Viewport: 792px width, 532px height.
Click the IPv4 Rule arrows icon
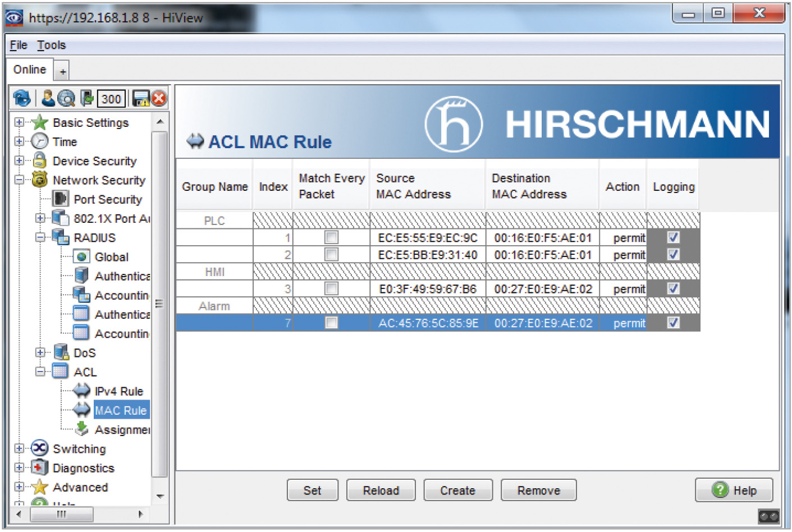click(x=81, y=391)
